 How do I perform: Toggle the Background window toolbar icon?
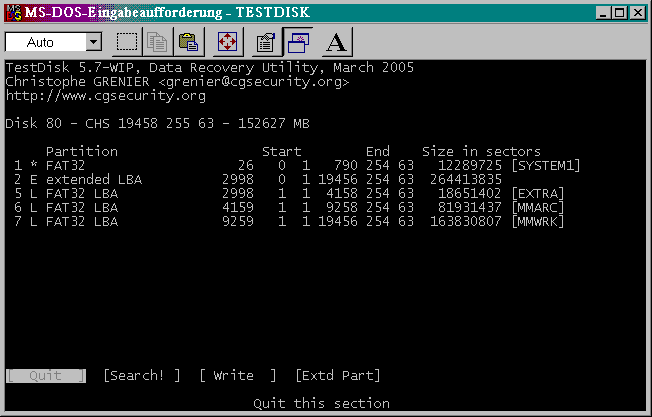click(298, 42)
